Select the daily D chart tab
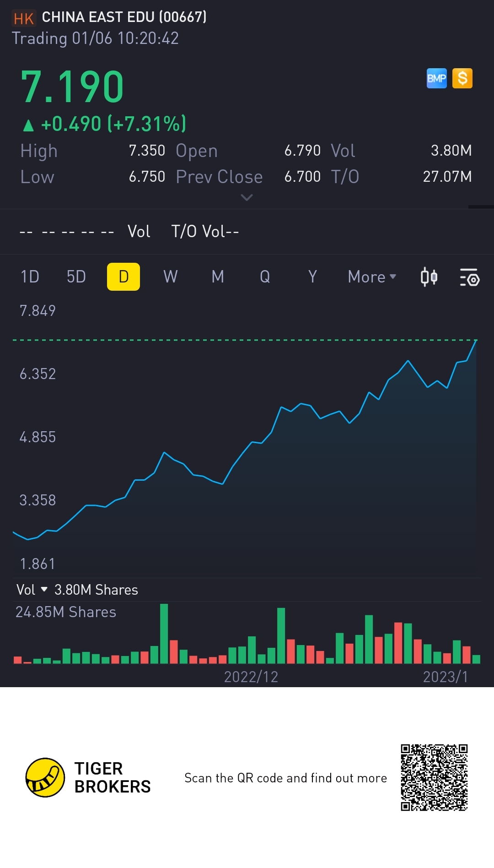This screenshot has width=494, height=868. point(123,277)
